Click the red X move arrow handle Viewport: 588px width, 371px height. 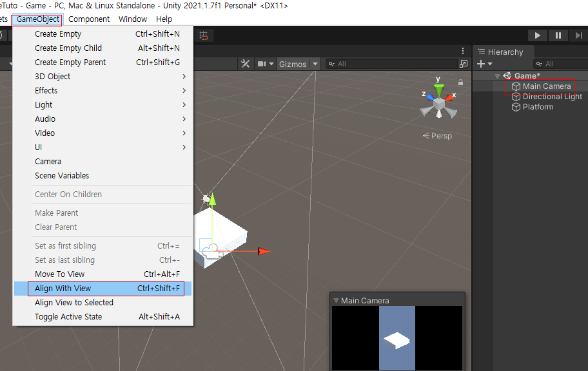(264, 251)
